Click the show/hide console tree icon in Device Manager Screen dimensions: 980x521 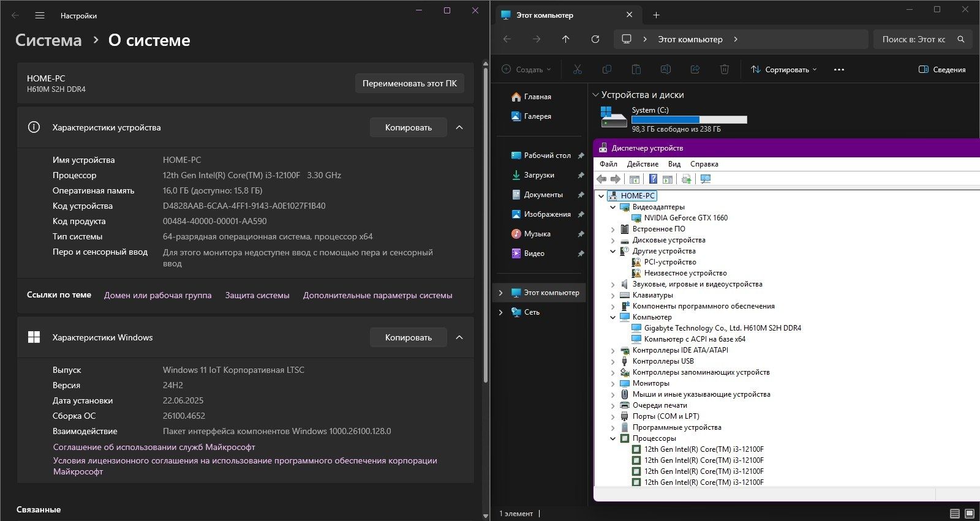click(x=635, y=179)
